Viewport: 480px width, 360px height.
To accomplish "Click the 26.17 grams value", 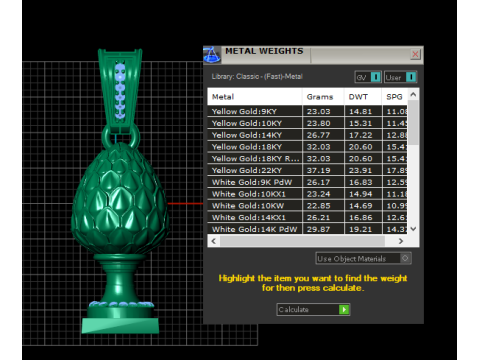I will [318, 182].
